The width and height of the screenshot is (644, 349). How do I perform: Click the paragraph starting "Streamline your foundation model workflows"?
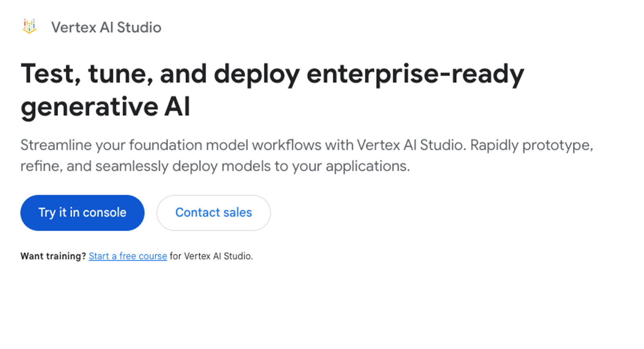point(307,156)
